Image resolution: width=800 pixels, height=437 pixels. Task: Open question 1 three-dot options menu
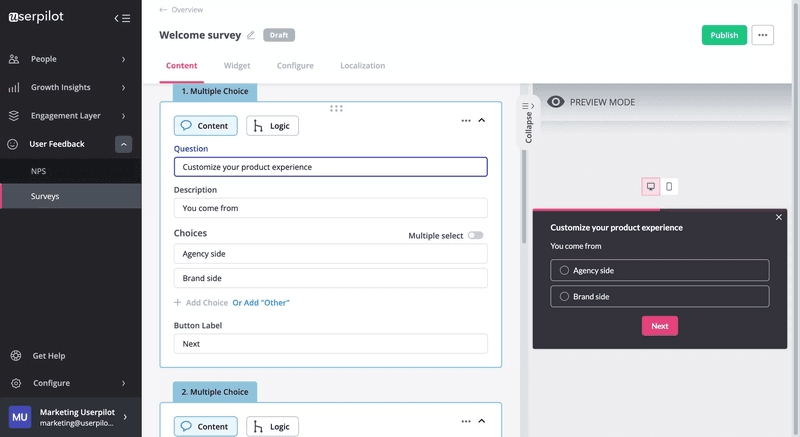coord(466,121)
